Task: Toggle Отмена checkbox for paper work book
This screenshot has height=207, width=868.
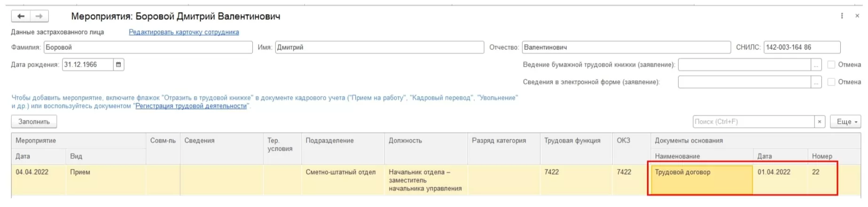Action: click(831, 65)
